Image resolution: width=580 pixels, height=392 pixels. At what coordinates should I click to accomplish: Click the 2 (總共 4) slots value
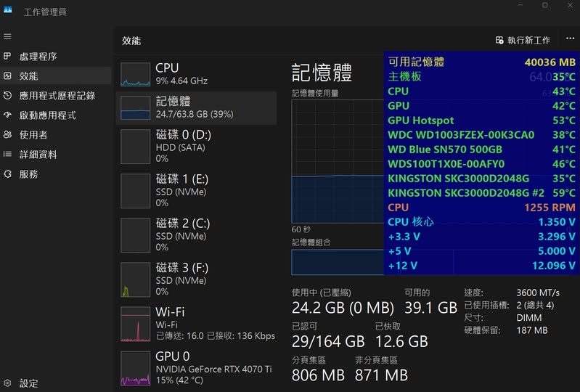click(535, 305)
